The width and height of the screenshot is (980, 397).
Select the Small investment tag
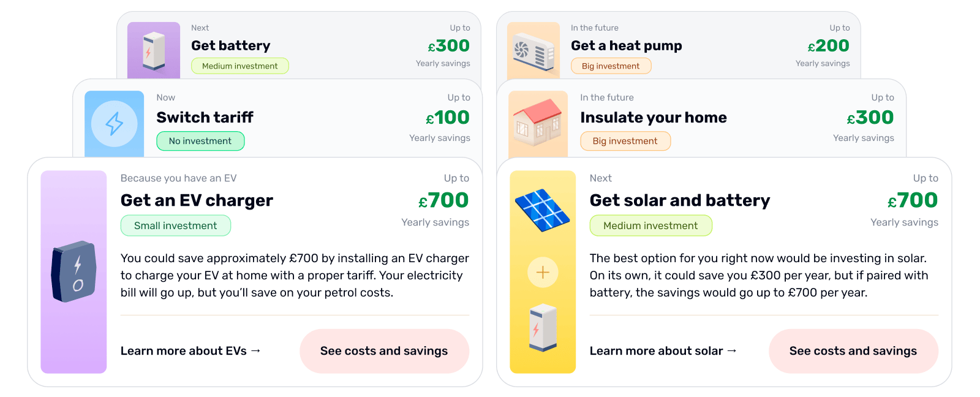176,225
